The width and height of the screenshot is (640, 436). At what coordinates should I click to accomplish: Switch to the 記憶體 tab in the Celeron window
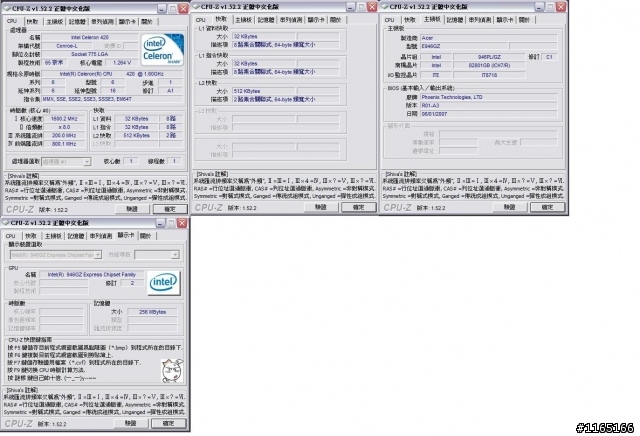click(x=77, y=22)
